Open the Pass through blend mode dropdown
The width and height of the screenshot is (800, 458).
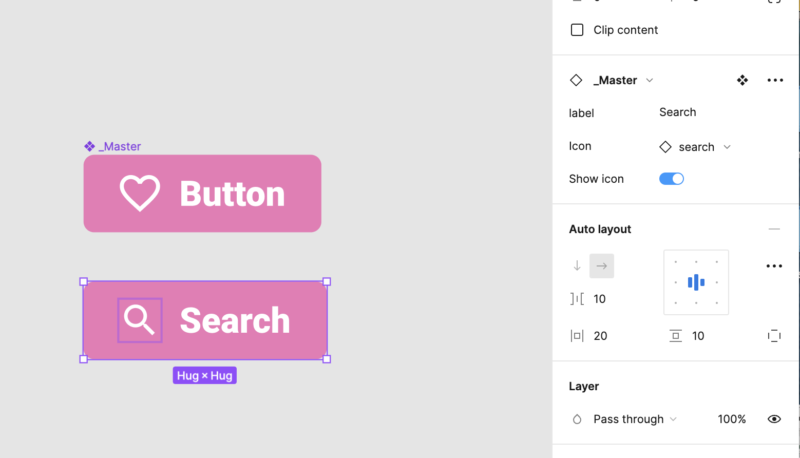pyautogui.click(x=634, y=419)
